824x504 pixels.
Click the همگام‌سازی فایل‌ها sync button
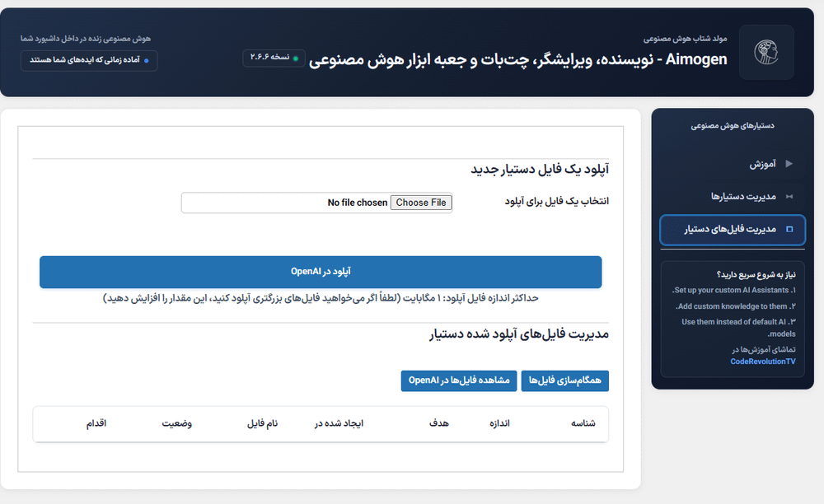pos(565,380)
